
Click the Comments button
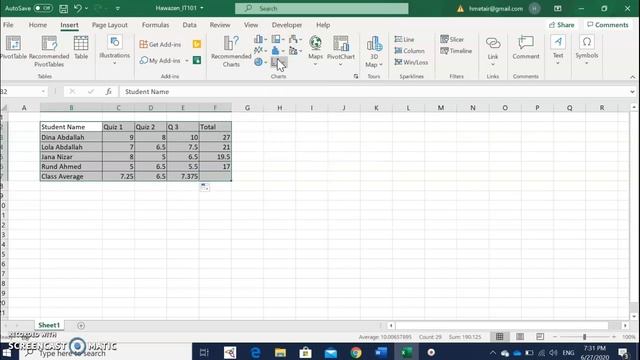pyautogui.click(x=608, y=25)
